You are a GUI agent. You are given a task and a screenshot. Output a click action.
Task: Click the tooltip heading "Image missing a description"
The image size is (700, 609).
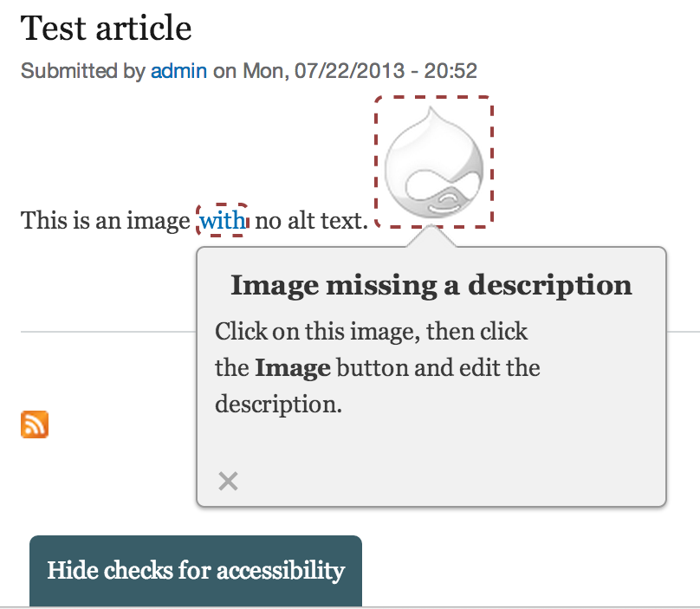click(x=431, y=285)
